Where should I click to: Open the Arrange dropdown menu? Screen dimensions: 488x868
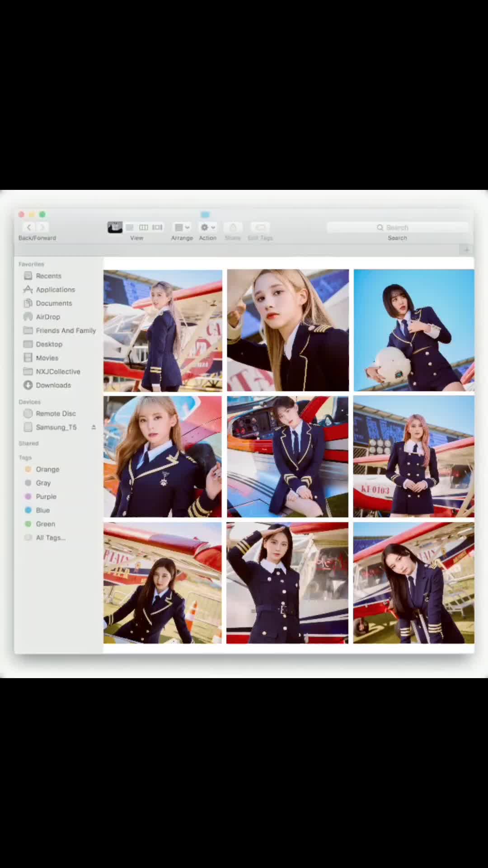[182, 227]
